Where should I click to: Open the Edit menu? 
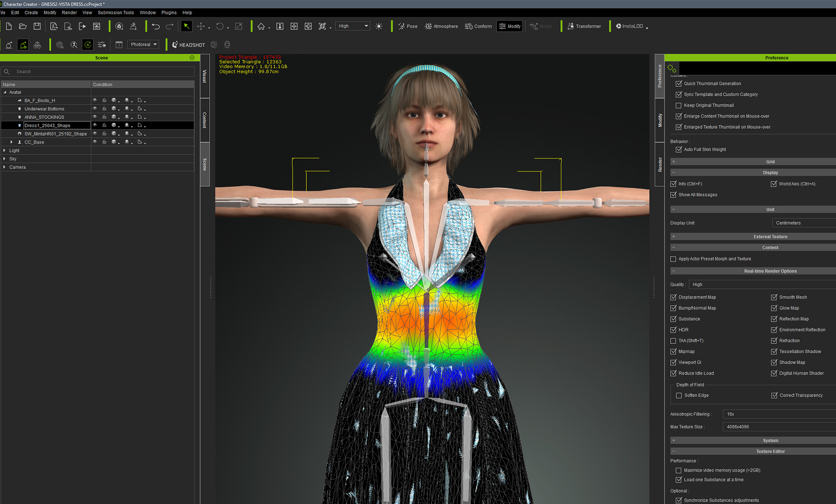click(15, 13)
